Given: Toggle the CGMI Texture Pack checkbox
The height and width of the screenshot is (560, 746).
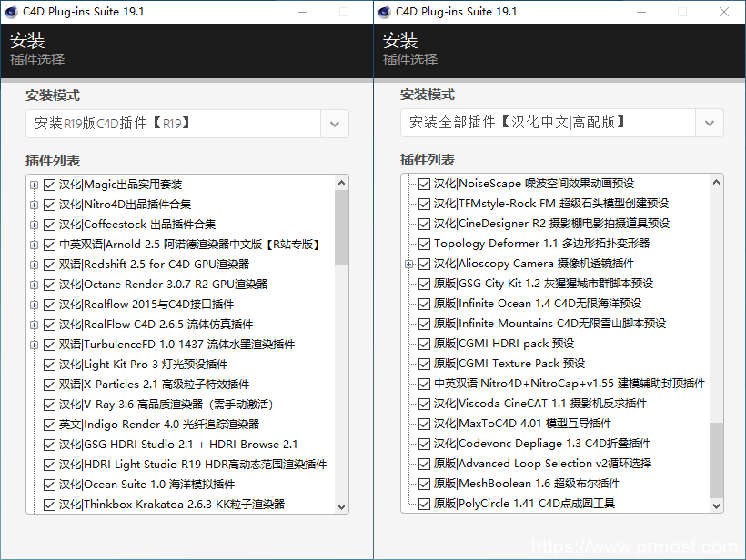Looking at the screenshot, I should [424, 364].
